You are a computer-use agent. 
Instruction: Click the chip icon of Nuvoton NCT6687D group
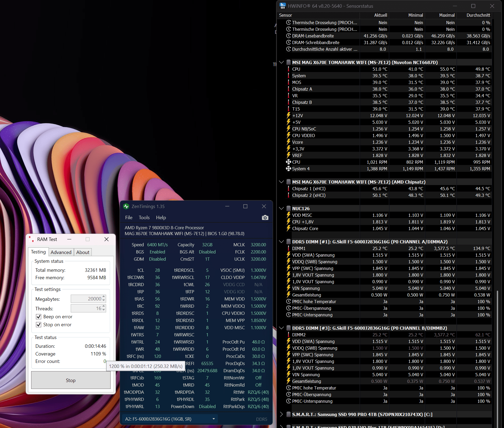click(x=289, y=62)
